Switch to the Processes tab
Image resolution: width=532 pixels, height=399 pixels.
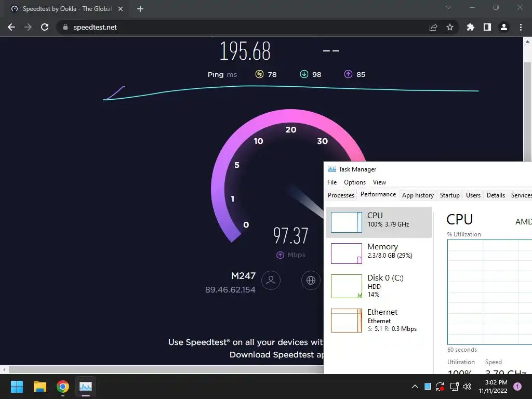(x=341, y=195)
